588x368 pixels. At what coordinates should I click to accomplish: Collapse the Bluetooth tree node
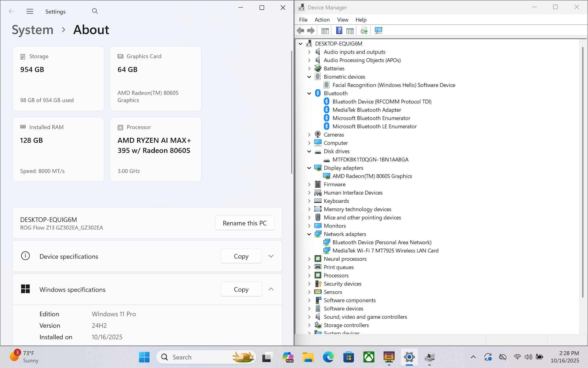coord(309,93)
